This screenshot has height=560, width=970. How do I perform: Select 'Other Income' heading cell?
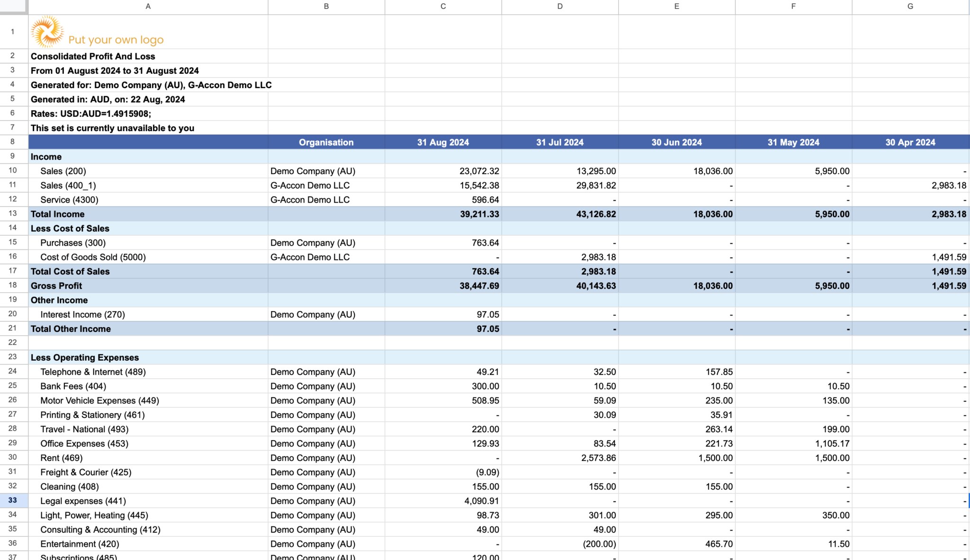(148, 300)
